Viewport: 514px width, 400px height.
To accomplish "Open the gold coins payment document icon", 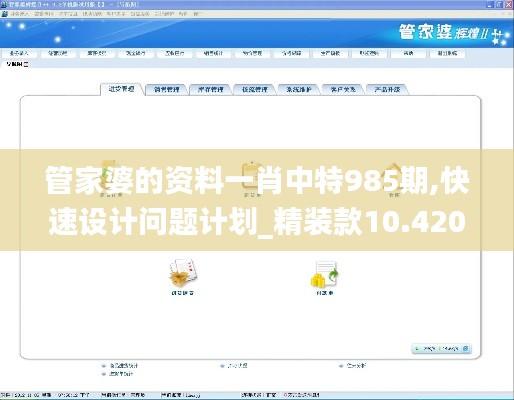I will (x=325, y=274).
